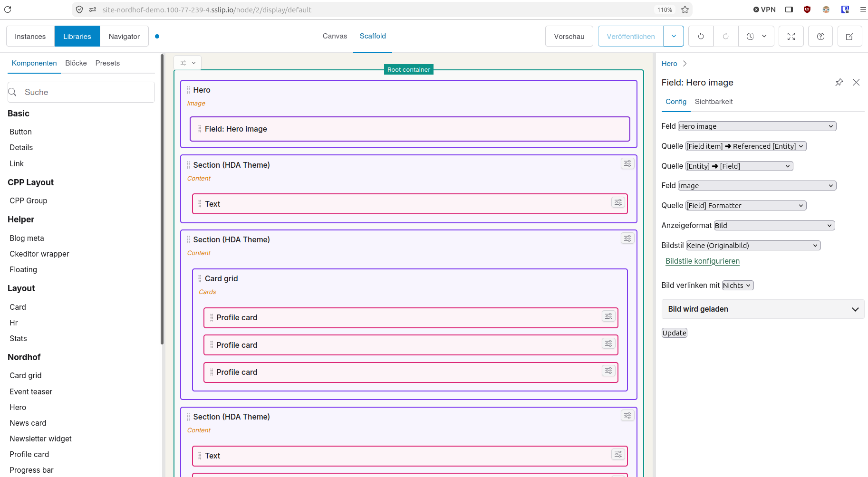Switch to the Canvas tab
Viewport: 868px width, 477px height.
tap(335, 36)
